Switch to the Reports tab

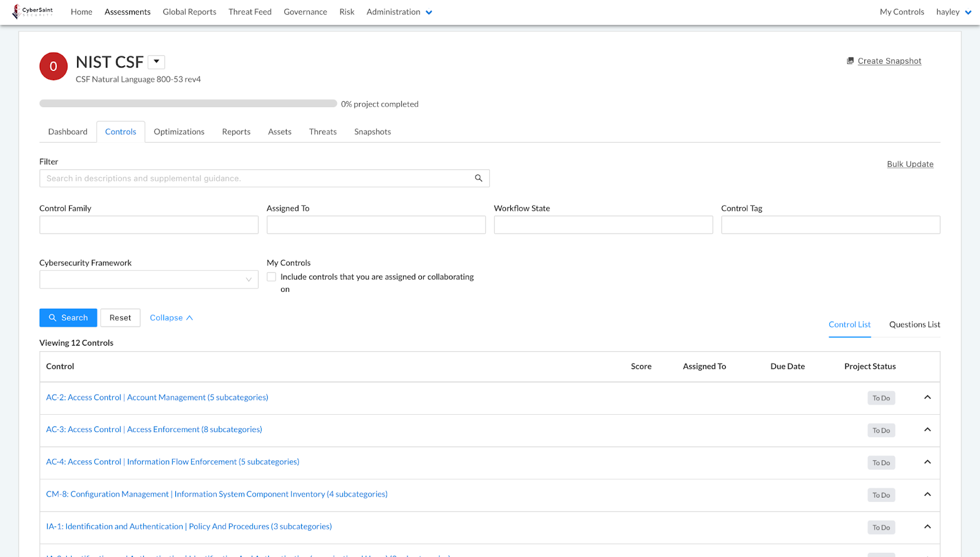click(236, 132)
